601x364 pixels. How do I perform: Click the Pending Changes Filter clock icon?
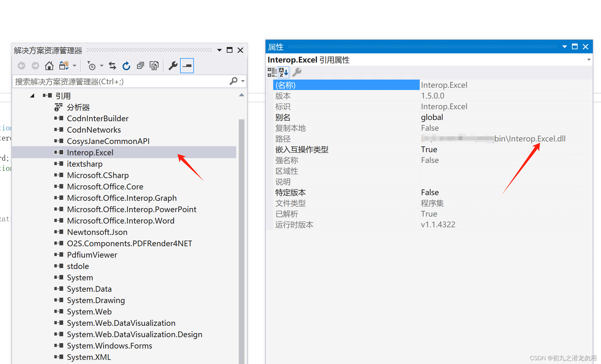click(91, 66)
